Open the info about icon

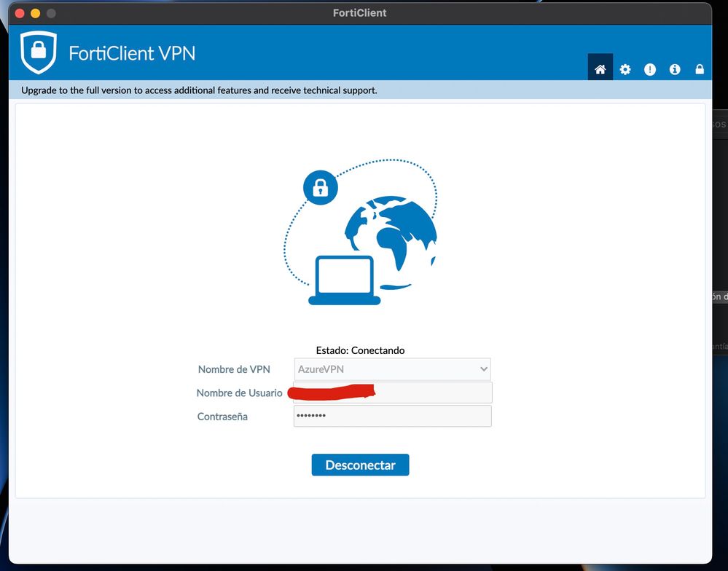[675, 70]
